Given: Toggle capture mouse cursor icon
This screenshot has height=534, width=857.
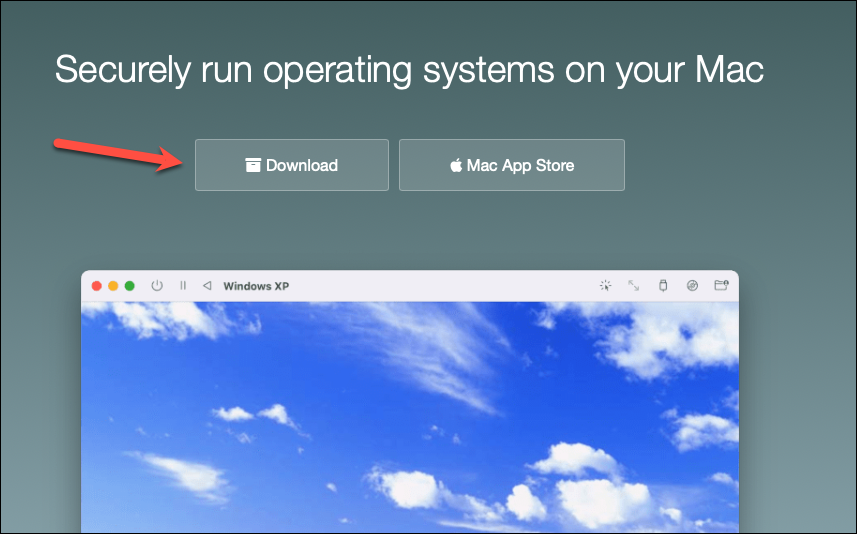Looking at the screenshot, I should 605,285.
